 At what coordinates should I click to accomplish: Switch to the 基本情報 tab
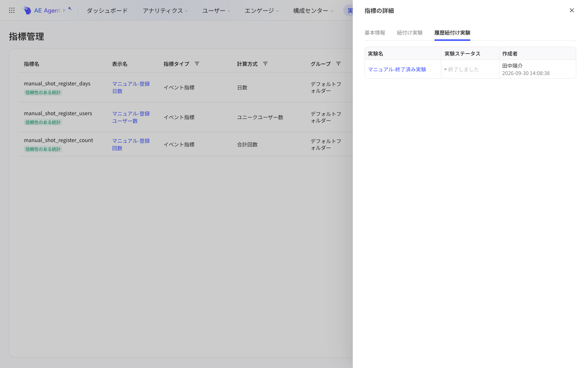(x=375, y=33)
